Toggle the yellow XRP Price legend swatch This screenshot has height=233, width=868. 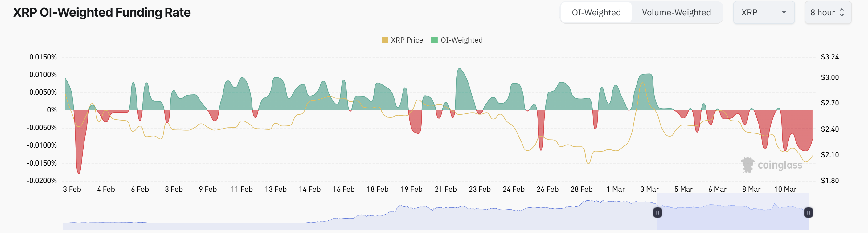point(384,40)
